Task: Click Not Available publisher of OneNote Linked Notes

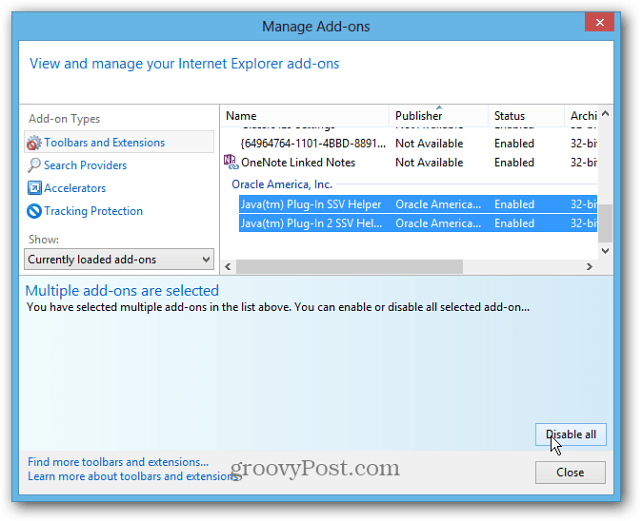Action: click(x=429, y=163)
